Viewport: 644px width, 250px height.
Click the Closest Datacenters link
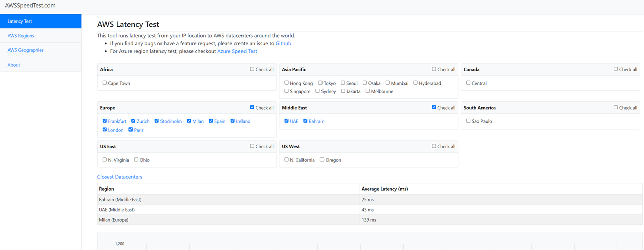pos(120,177)
